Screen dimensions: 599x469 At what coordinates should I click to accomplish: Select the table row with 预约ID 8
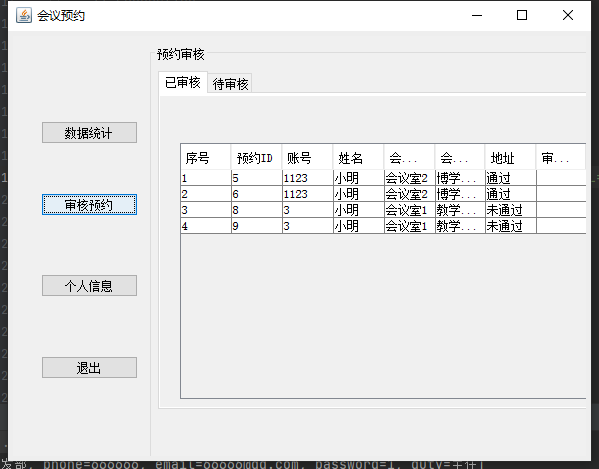coord(383,210)
